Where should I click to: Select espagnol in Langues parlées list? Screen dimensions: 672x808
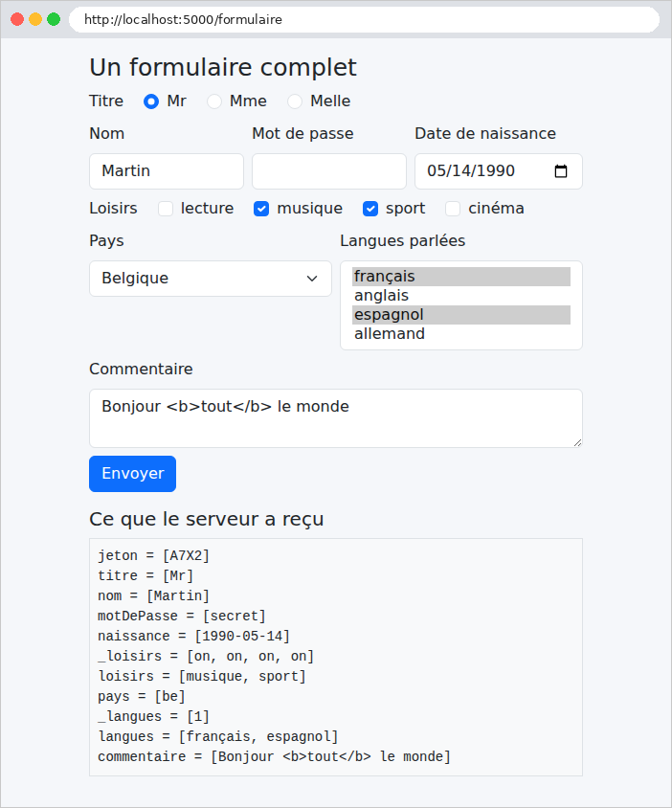click(x=461, y=315)
